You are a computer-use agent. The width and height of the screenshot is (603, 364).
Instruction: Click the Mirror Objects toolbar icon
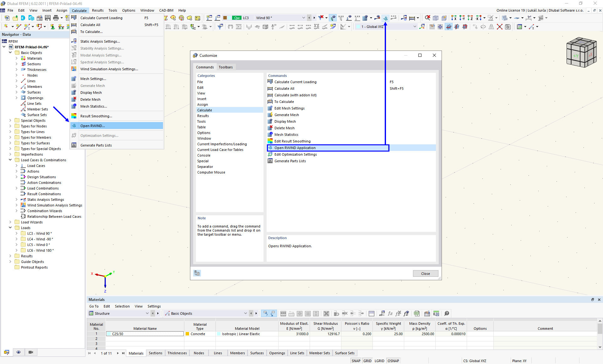[x=492, y=27]
